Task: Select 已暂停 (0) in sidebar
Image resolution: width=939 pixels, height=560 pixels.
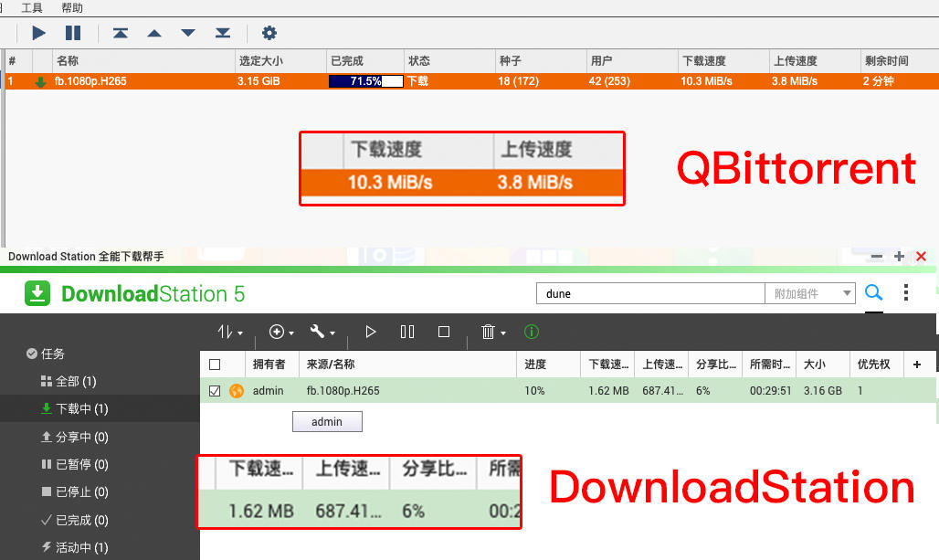Action: point(75,465)
